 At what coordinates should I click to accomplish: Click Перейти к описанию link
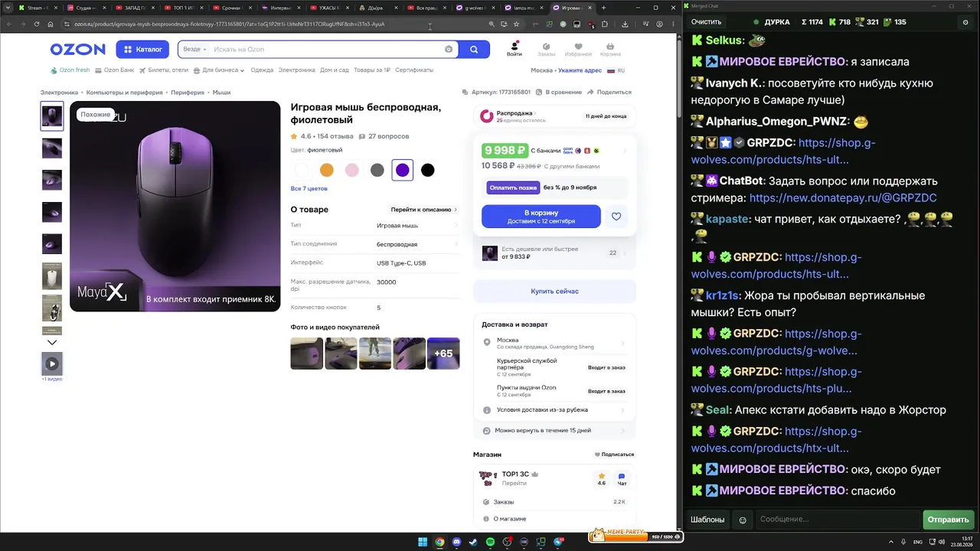tap(424, 210)
